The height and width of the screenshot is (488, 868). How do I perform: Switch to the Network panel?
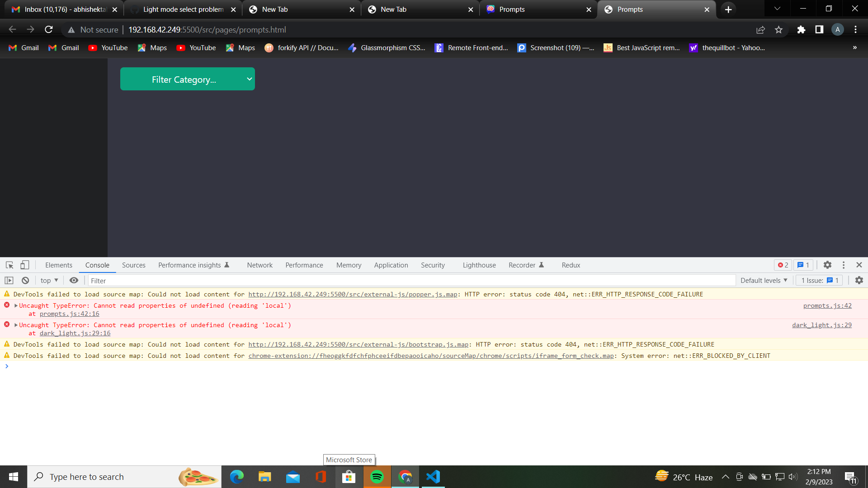coord(259,265)
